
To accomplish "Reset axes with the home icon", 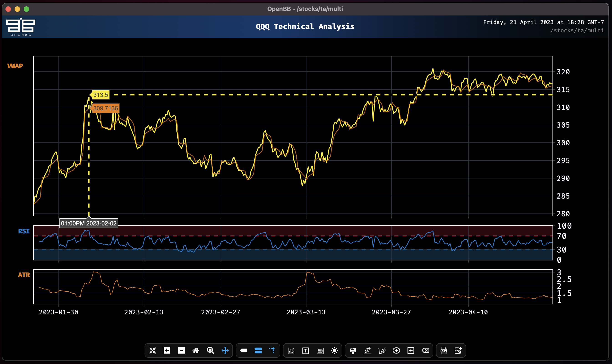I will [196, 351].
